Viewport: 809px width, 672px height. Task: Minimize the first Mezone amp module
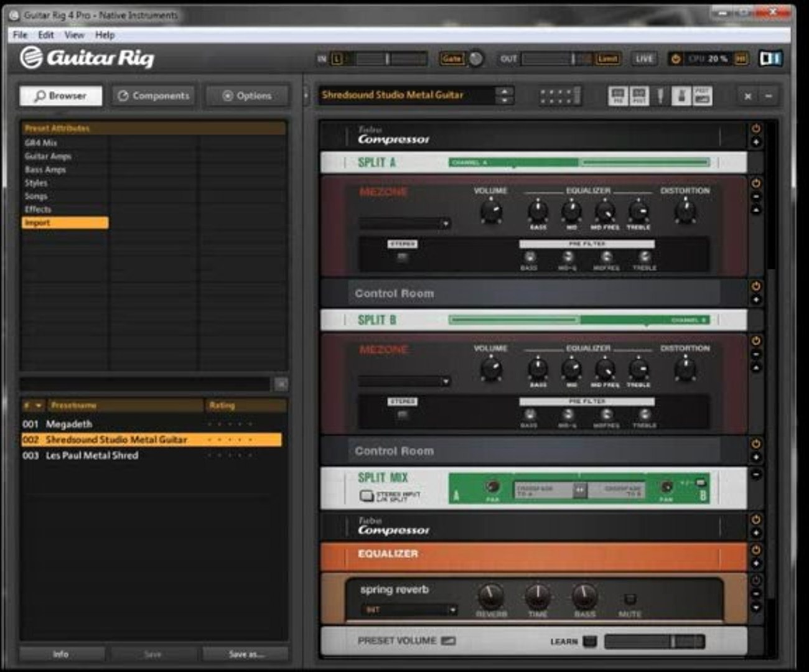tap(756, 197)
